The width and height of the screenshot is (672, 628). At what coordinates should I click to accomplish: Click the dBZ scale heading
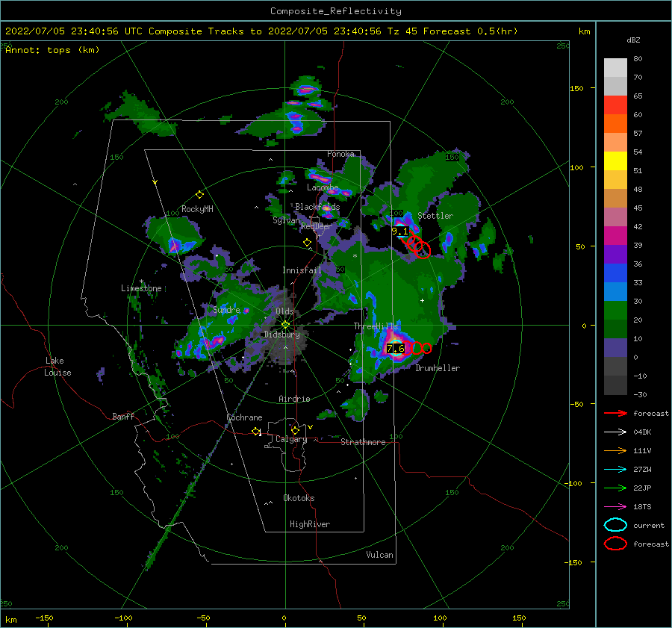633,40
